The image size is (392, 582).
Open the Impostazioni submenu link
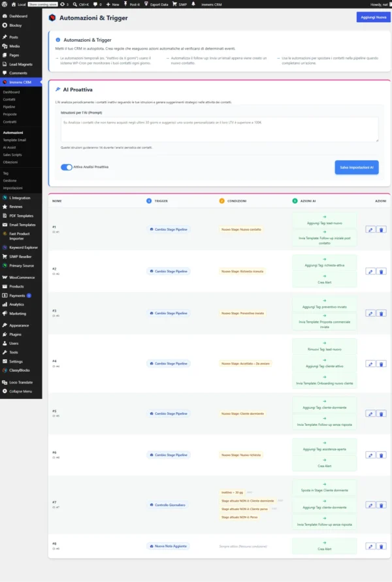click(x=12, y=188)
